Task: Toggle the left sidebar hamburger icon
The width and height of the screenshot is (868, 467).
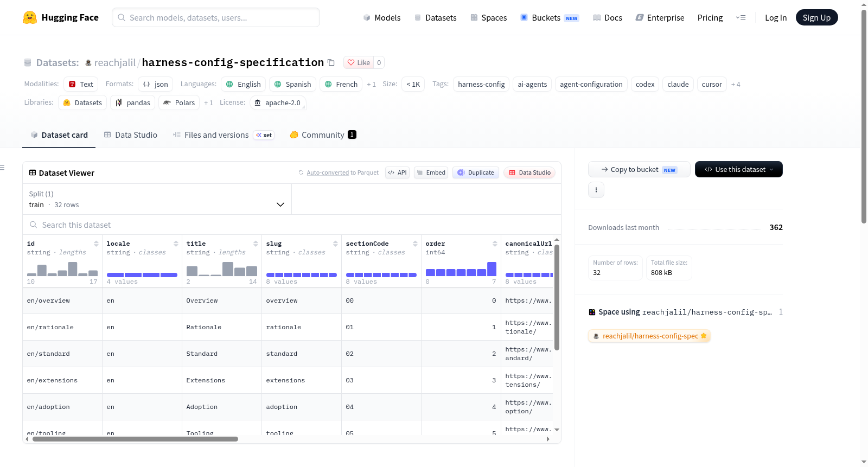Action: [2, 168]
